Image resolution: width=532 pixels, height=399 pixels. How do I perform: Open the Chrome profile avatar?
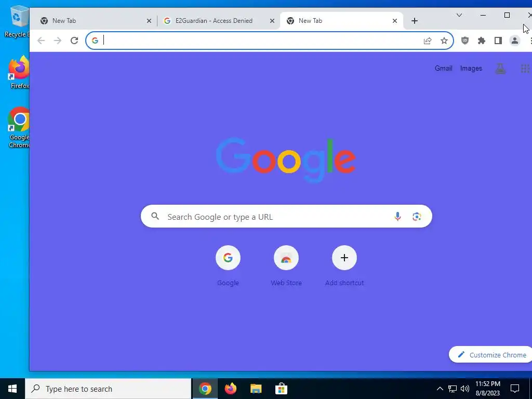pyautogui.click(x=515, y=41)
